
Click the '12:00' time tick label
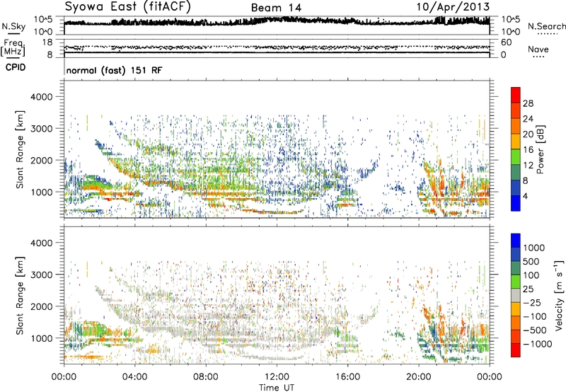pos(277,377)
